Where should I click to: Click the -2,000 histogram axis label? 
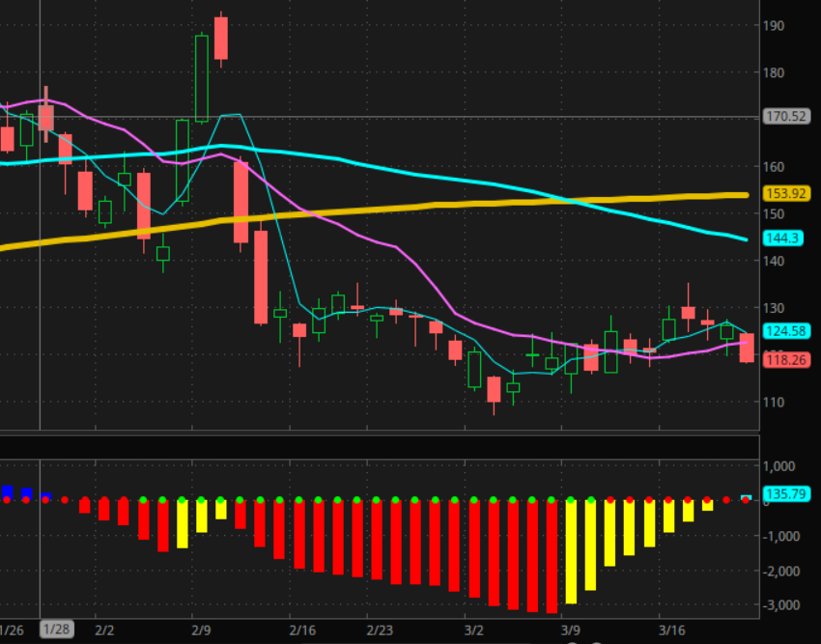tap(781, 572)
